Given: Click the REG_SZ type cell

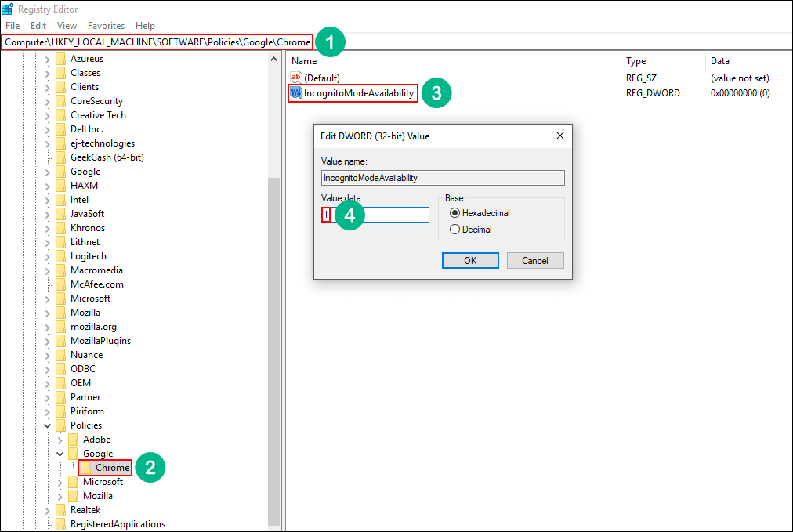Looking at the screenshot, I should pyautogui.click(x=641, y=78).
